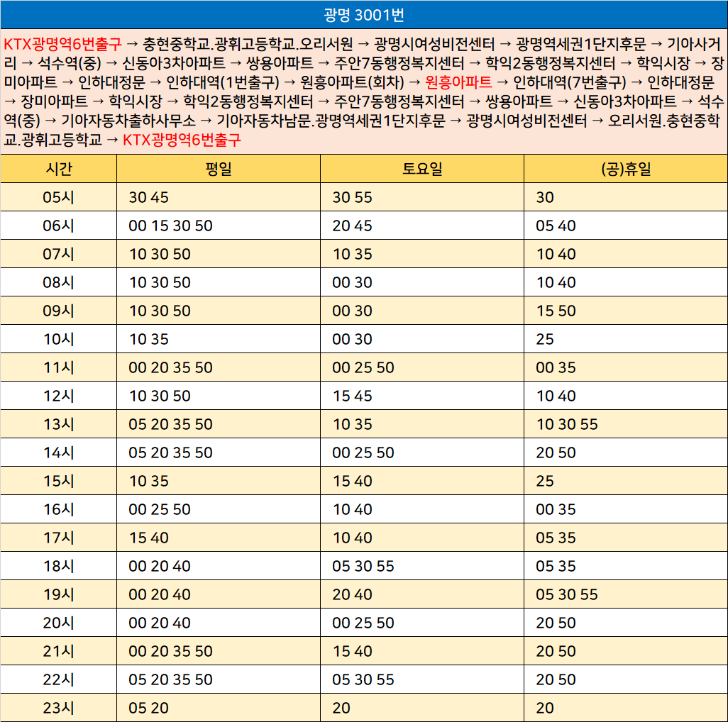The image size is (728, 722).
Task: Select the '12시' row label
Action: [x=58, y=396]
